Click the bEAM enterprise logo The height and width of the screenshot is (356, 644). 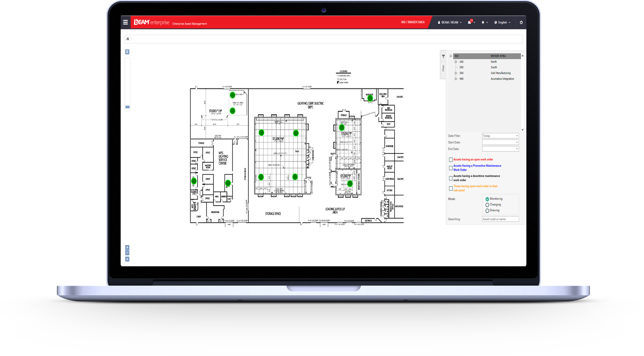tap(151, 22)
